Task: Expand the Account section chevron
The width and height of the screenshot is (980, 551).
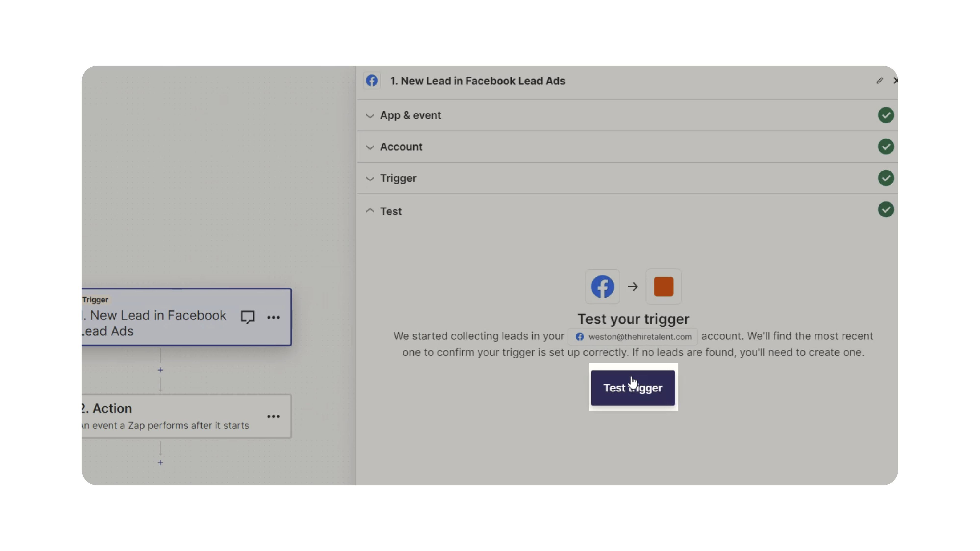Action: [370, 147]
